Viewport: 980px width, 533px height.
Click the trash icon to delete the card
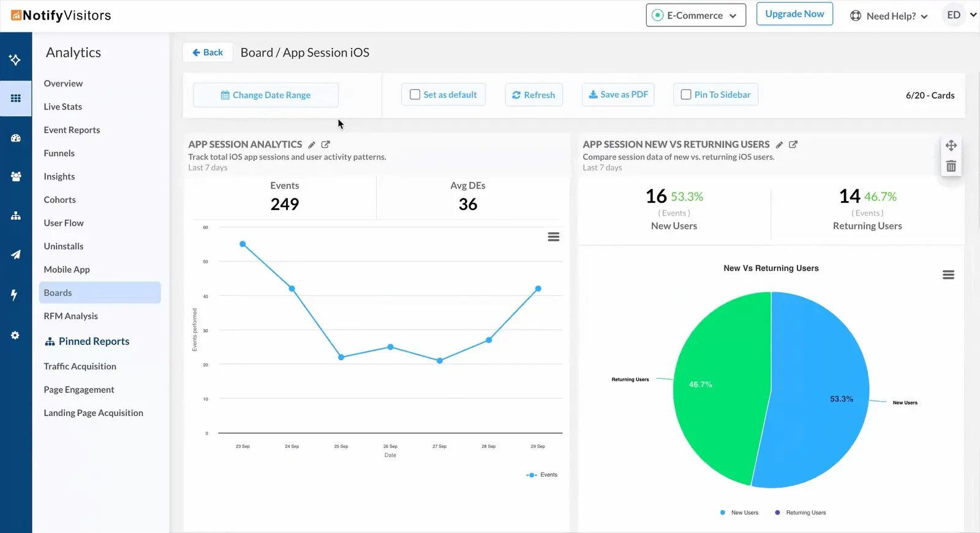pyautogui.click(x=951, y=167)
